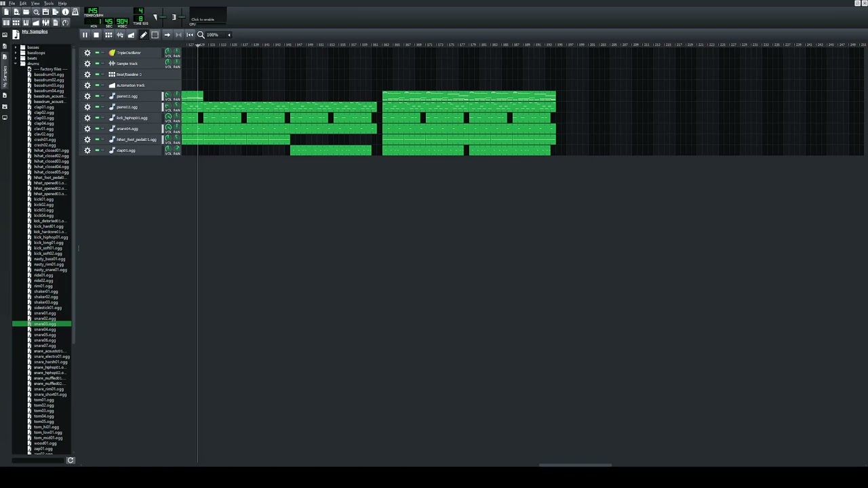Open the Tools menu
This screenshot has width=868, height=488.
[x=49, y=3]
